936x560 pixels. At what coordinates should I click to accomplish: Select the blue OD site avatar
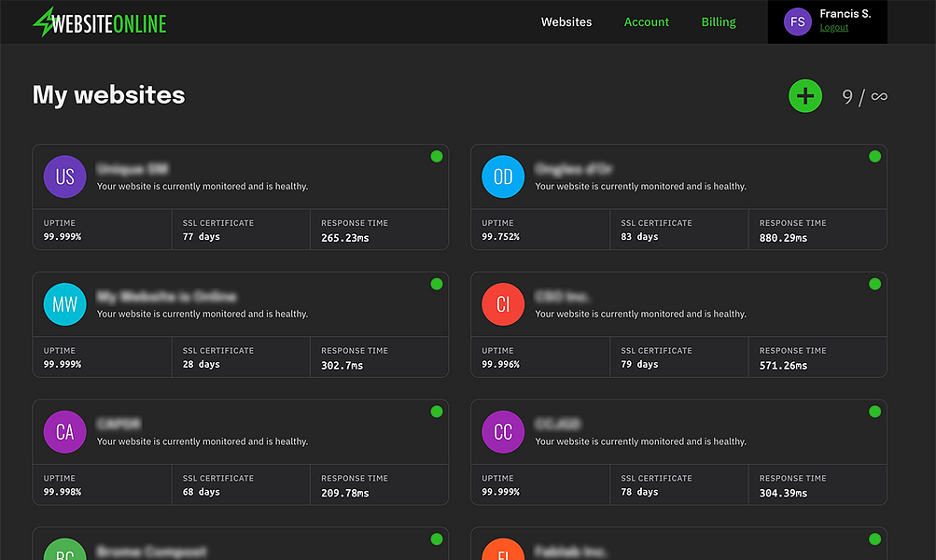point(503,176)
